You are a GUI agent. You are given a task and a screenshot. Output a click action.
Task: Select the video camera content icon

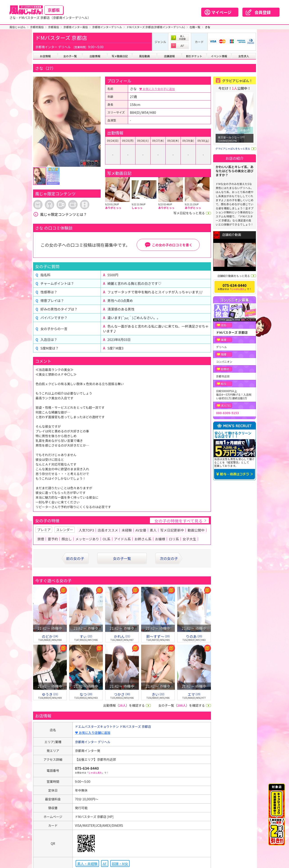tap(61, 204)
